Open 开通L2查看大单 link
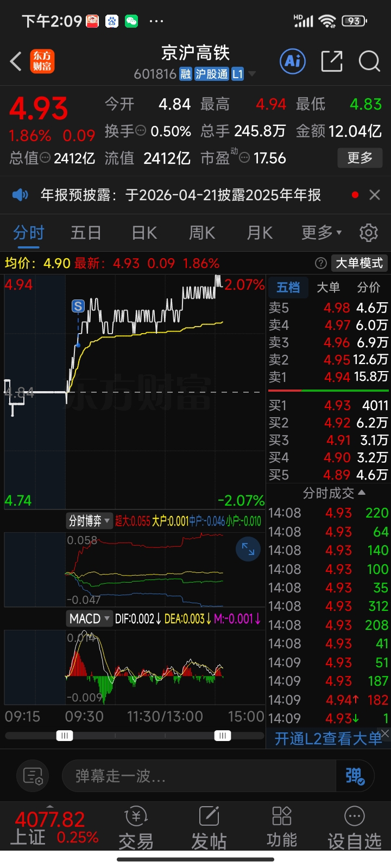This screenshot has width=391, height=868. click(x=328, y=738)
